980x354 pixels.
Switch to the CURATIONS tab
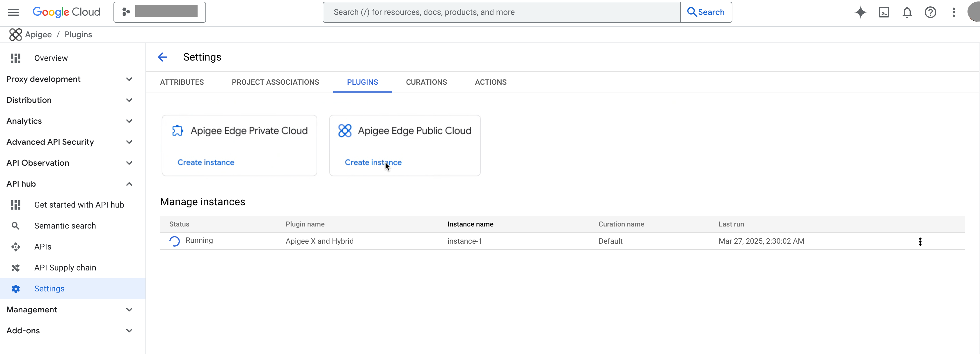(426, 82)
